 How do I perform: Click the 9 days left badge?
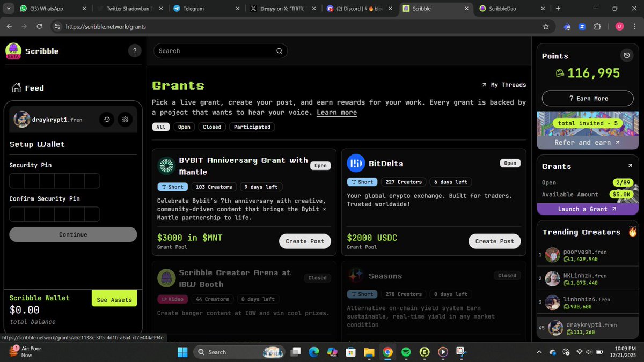coord(261,187)
